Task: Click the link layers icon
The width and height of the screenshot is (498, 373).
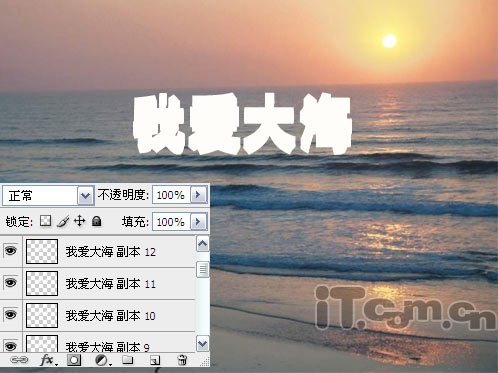Action: pyautogui.click(x=19, y=360)
